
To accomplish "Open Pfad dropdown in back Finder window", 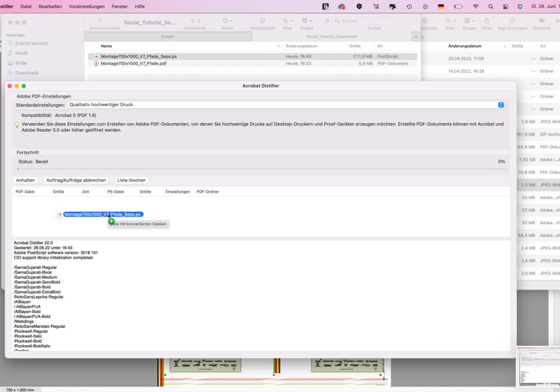I will tap(450, 21).
